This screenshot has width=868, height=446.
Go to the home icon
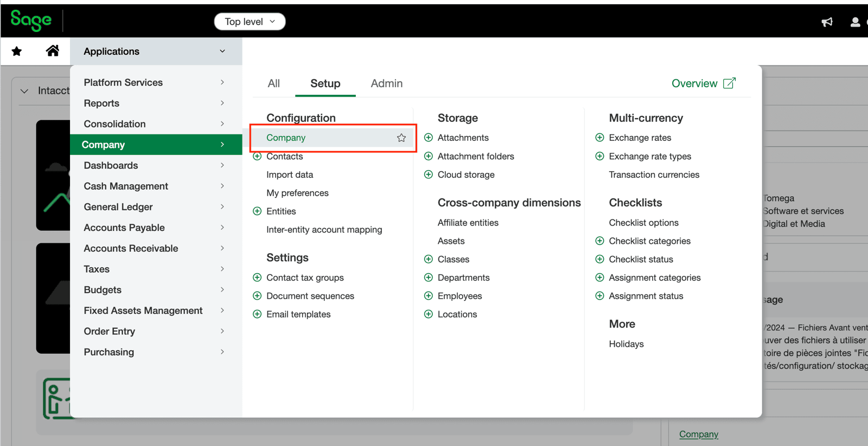[x=53, y=51]
